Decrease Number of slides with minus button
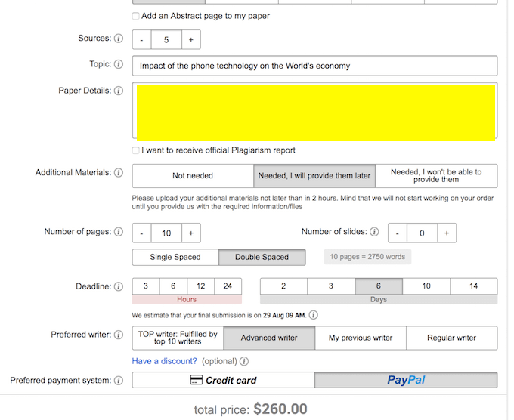 click(398, 233)
